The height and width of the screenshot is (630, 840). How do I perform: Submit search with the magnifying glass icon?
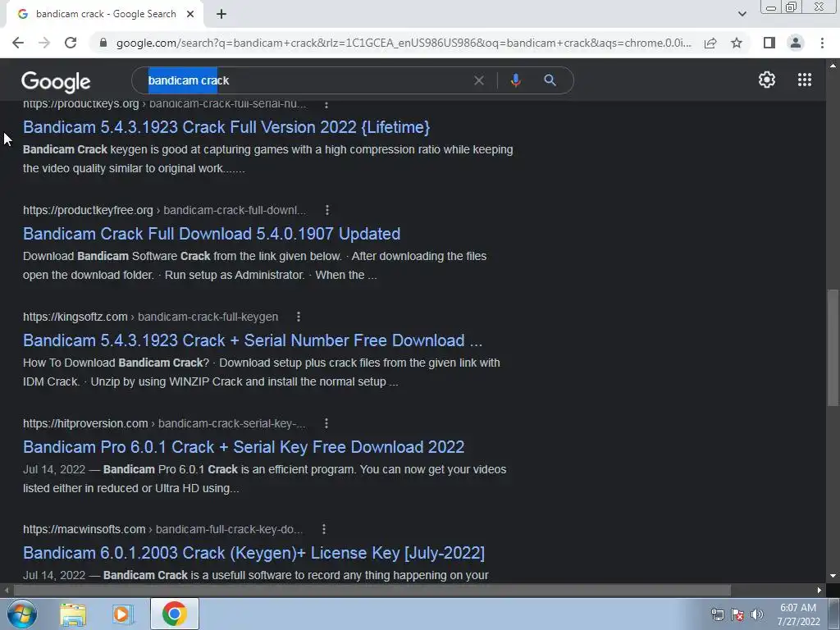click(550, 80)
